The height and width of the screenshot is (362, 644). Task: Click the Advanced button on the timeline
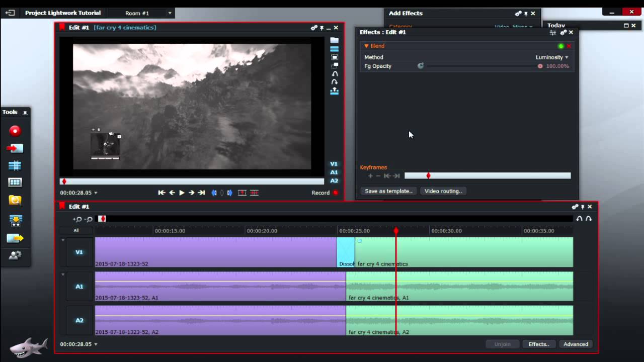(x=576, y=344)
